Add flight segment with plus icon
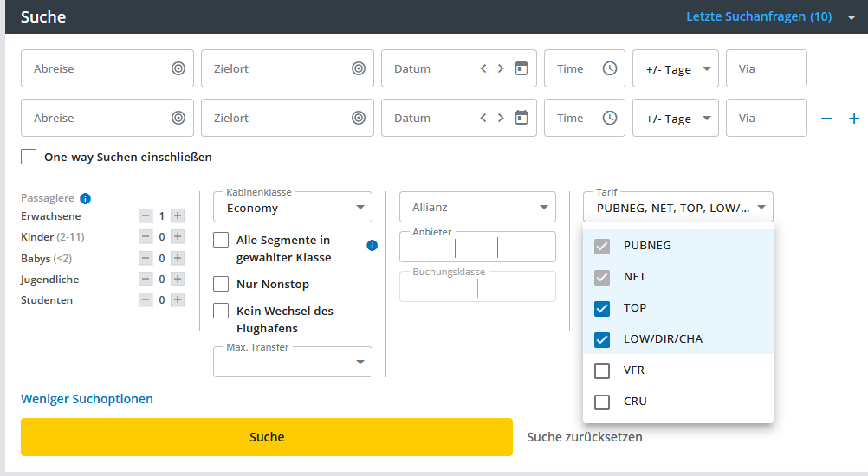 [x=854, y=119]
